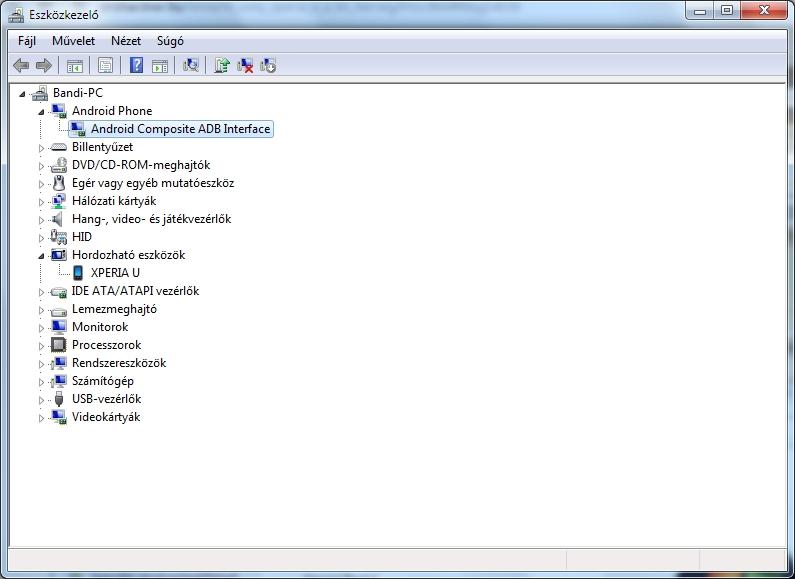Select the USB-vezérlők label

(106, 399)
